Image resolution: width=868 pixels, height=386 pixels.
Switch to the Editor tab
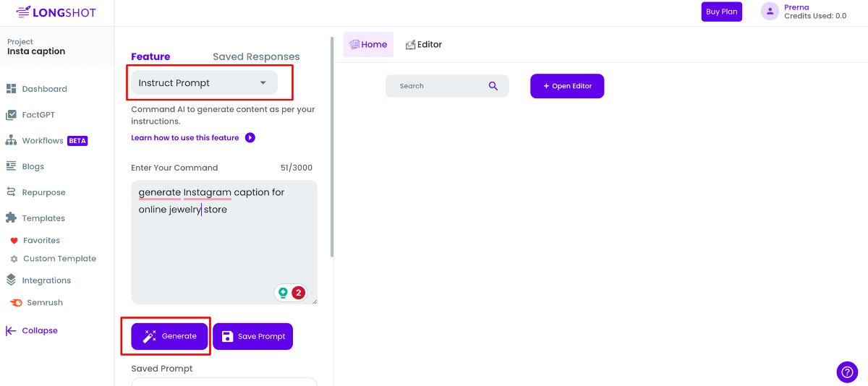(424, 45)
